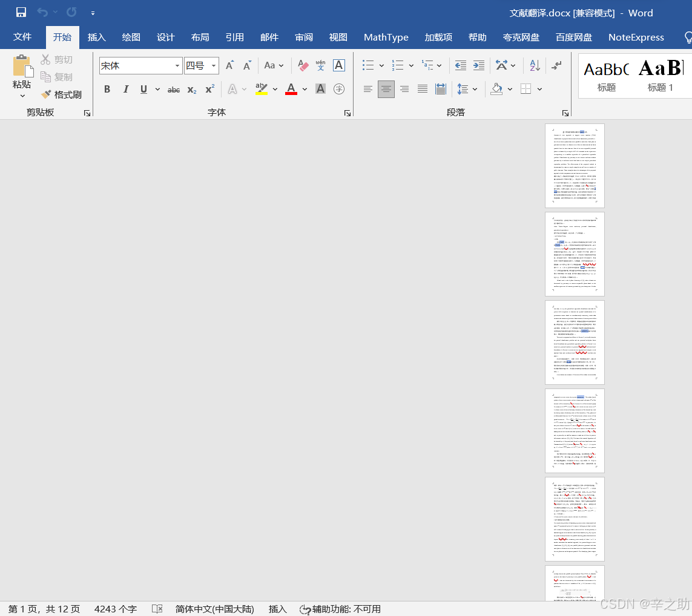692x616 pixels.
Task: Click the 剪切 button
Action: (56, 59)
